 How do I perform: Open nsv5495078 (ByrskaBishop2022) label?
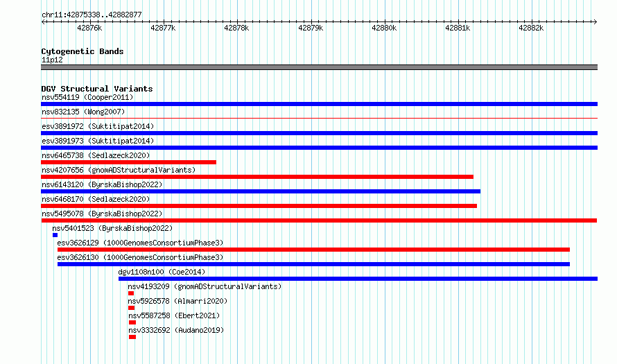[102, 214]
